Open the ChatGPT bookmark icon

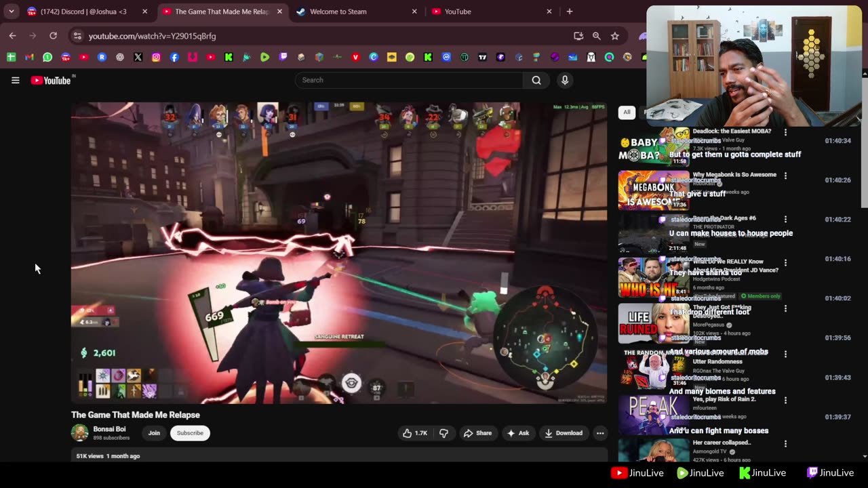point(120,58)
